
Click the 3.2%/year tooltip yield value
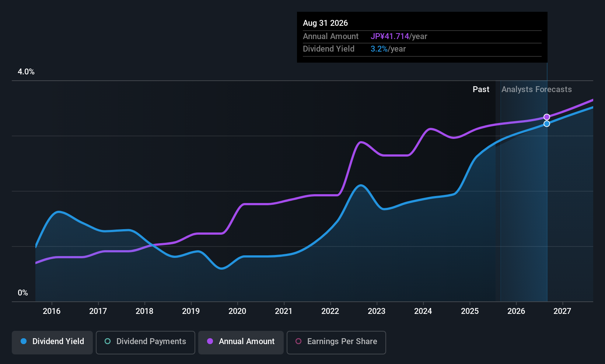[388, 49]
